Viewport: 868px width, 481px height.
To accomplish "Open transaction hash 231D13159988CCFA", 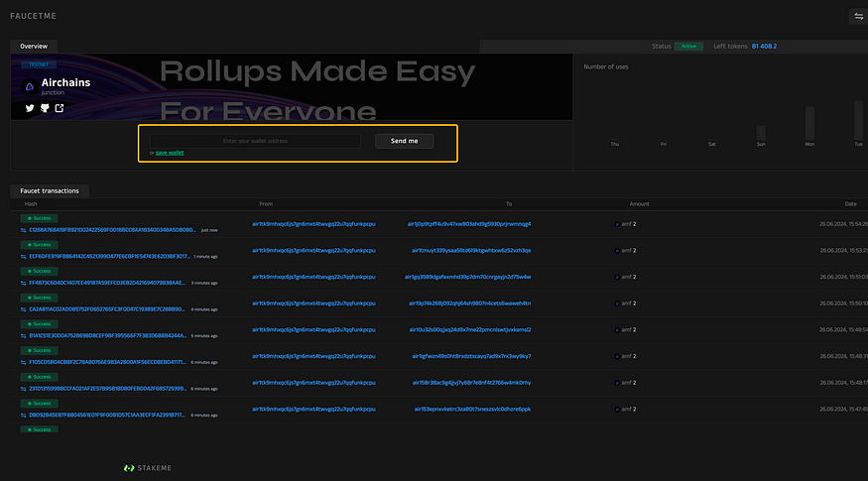I will [107, 389].
